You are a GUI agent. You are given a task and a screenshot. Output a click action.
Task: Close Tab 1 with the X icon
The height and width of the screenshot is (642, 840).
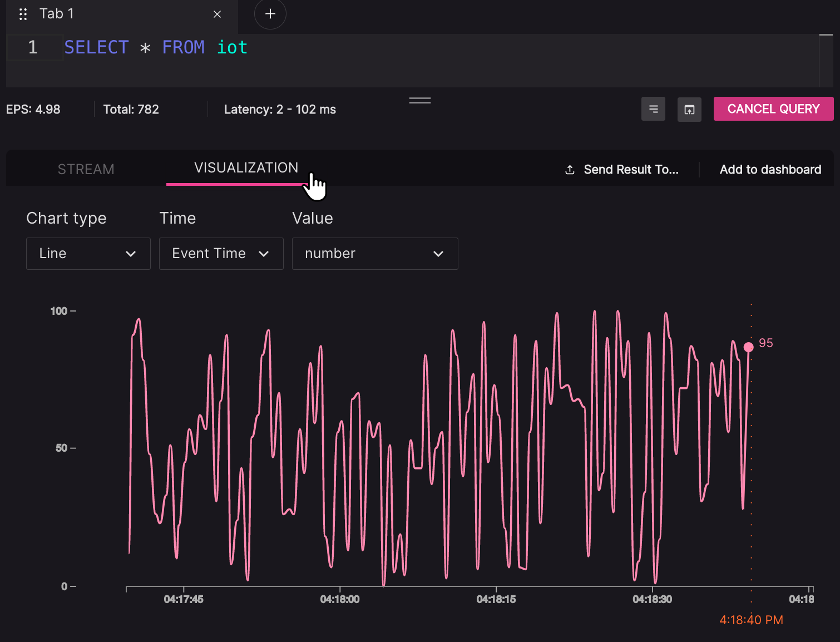(x=217, y=14)
